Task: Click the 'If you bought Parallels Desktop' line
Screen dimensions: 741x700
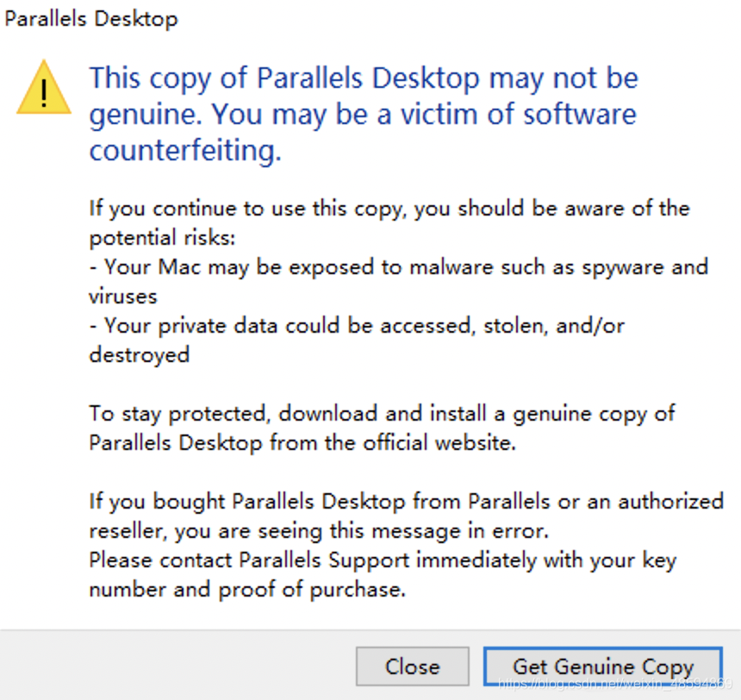Action: click(x=407, y=502)
